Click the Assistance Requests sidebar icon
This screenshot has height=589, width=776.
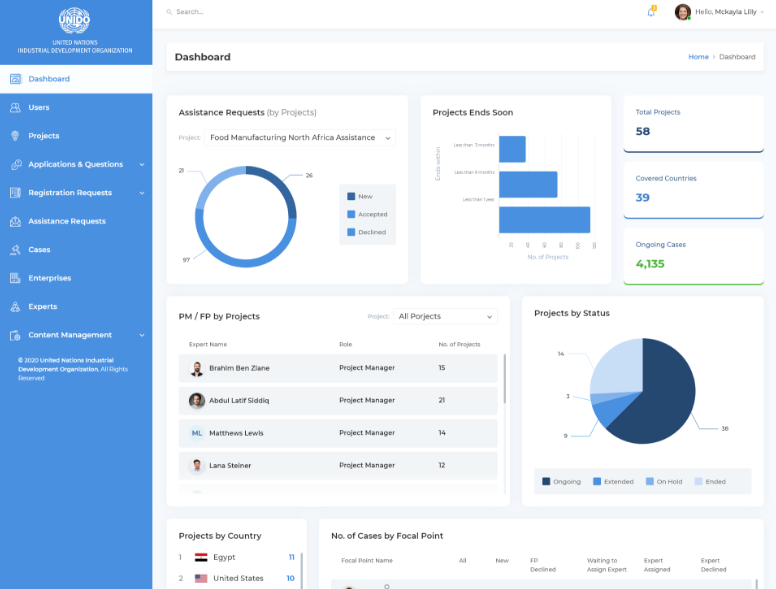click(15, 221)
